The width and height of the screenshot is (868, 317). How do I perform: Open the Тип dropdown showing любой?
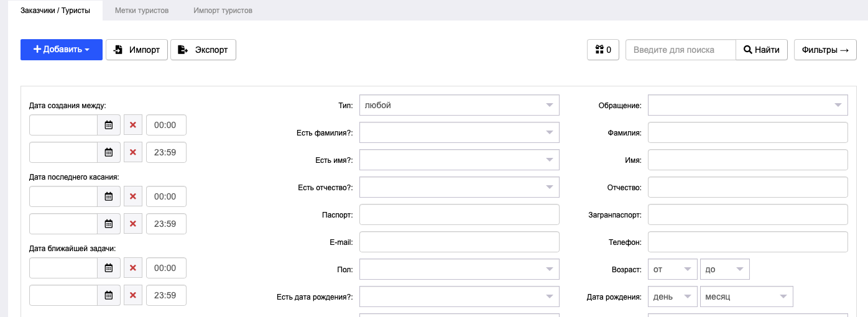coord(459,105)
